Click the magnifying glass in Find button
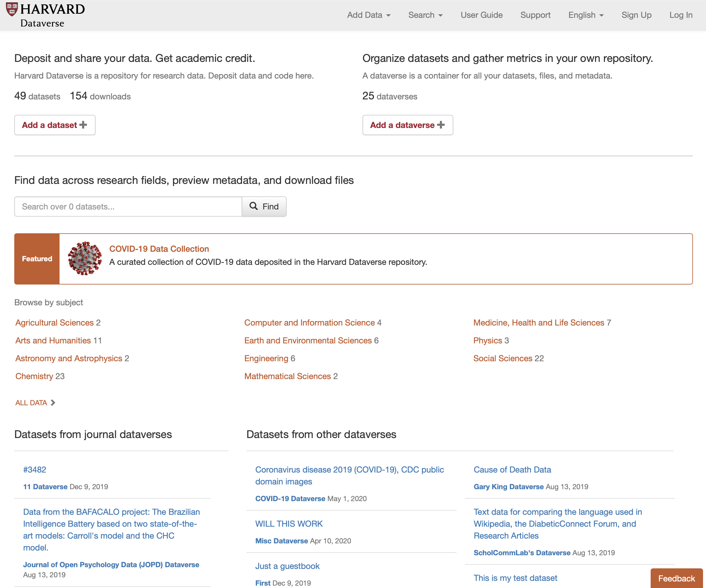 [x=253, y=207]
